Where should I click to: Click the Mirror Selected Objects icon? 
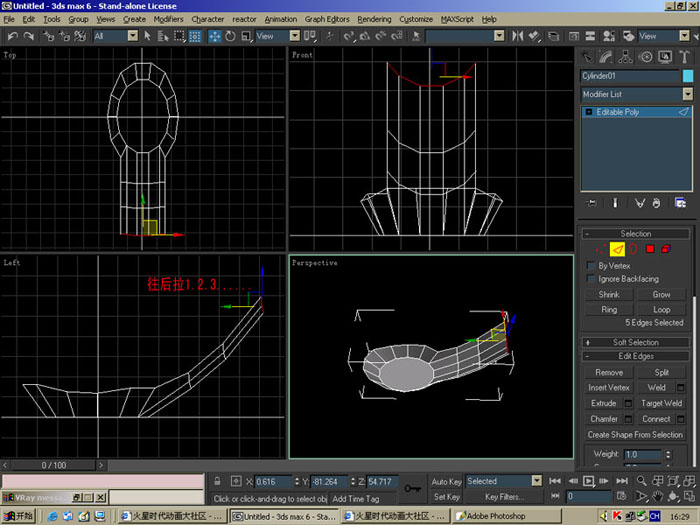click(517, 36)
